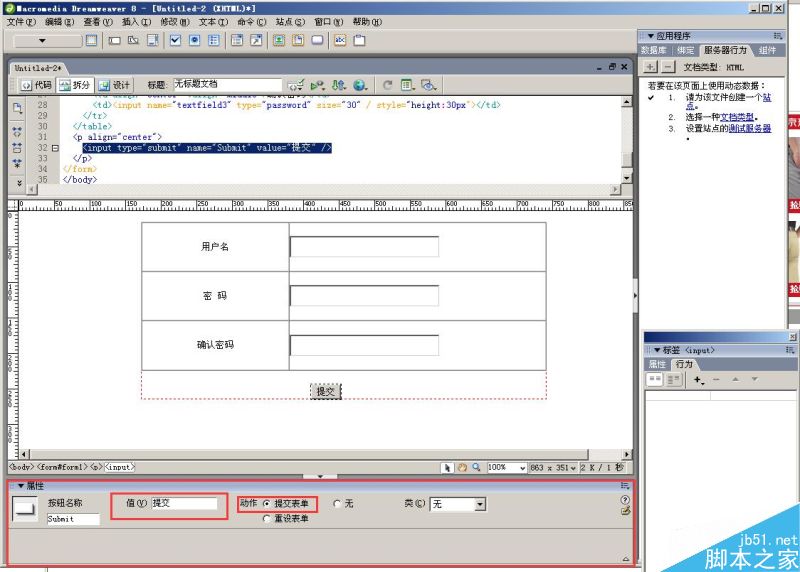Open the browser check errors icon
The image size is (800, 572).
pyautogui.click(x=295, y=85)
